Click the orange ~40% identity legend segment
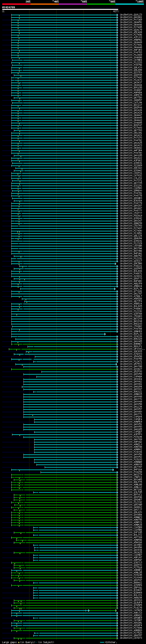The height and width of the screenshot is (644, 146). pos(45,4)
